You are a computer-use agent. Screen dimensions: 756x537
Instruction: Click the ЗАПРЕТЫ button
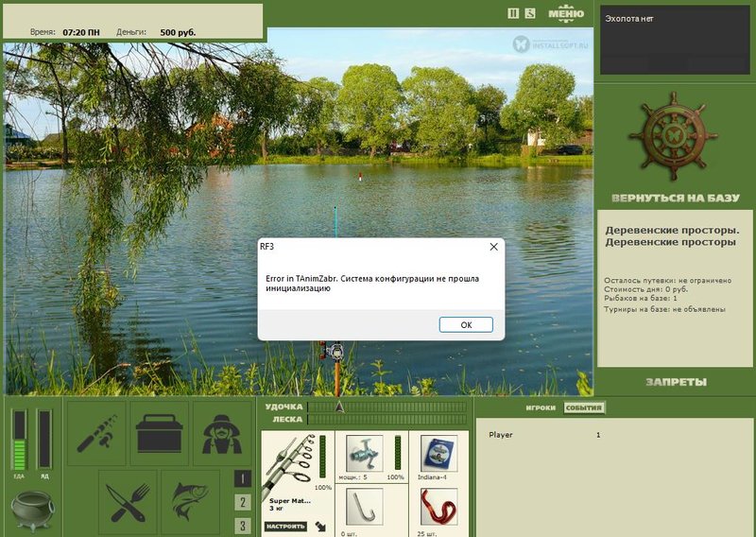pos(676,382)
